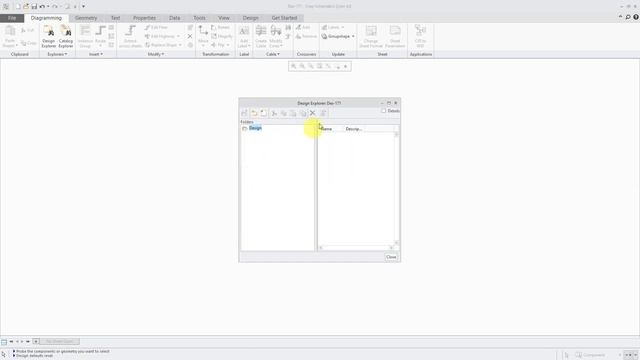Click the new folder icon in Design Explorer
640x360 pixels.
(264, 113)
